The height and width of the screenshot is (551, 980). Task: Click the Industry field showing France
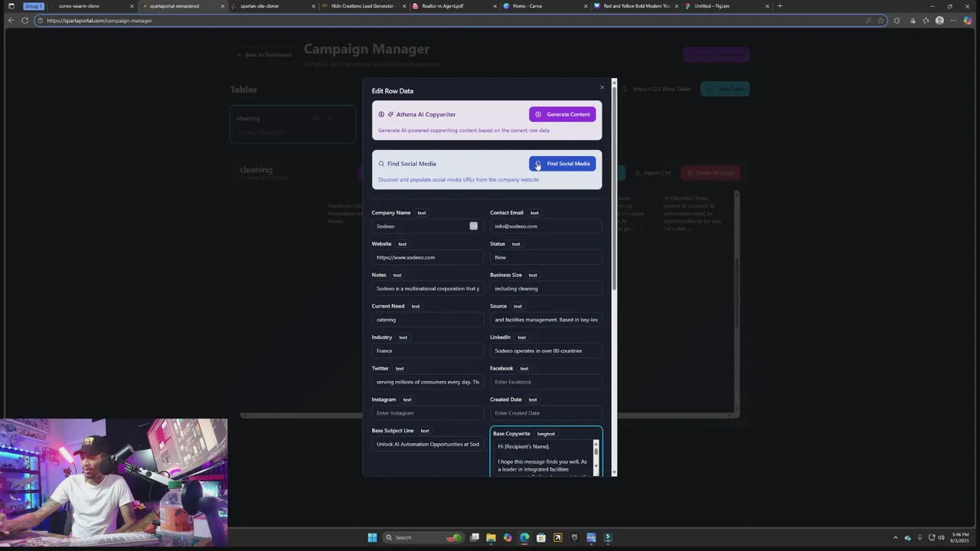point(427,350)
